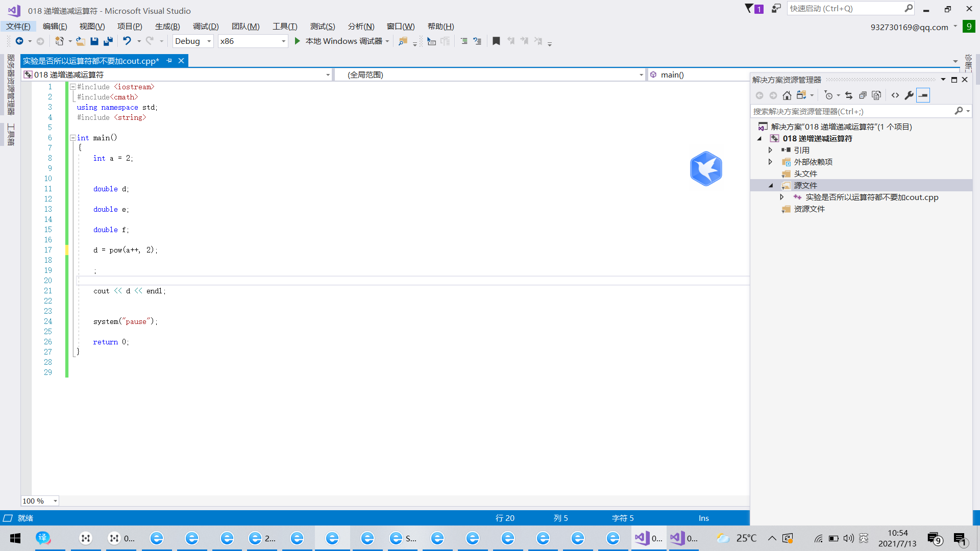Open the Debug configuration dropdown
The height and width of the screenshot is (551, 980).
pyautogui.click(x=193, y=41)
